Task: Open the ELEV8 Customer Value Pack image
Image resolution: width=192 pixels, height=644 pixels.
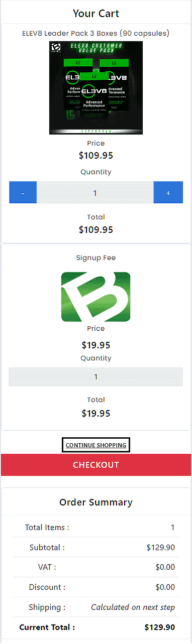Action: coord(96,88)
